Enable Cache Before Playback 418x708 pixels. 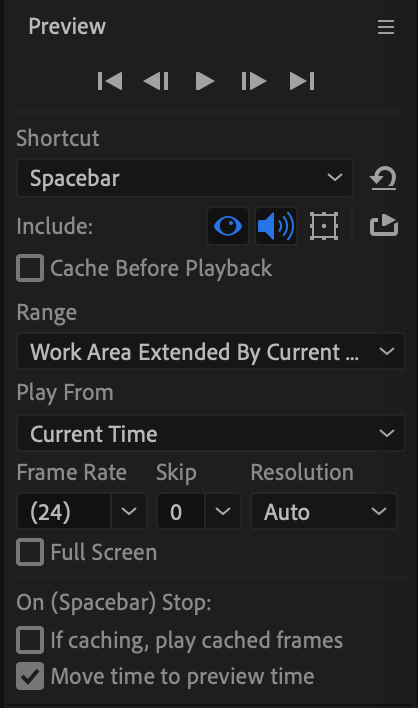pos(30,268)
